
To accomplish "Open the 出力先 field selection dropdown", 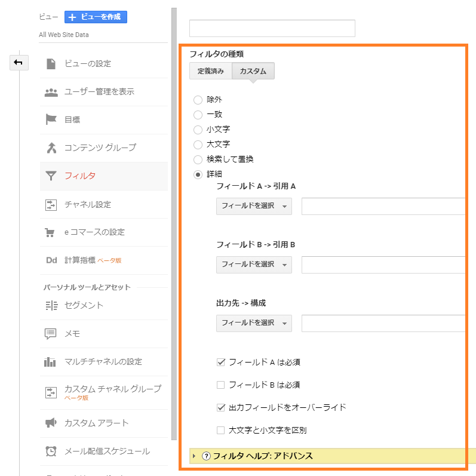I will 254,323.
